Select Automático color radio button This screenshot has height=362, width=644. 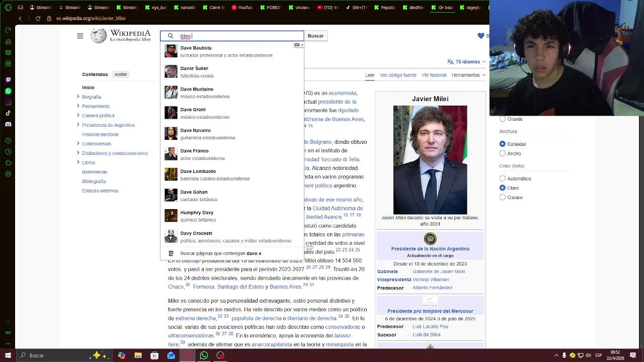(x=503, y=178)
